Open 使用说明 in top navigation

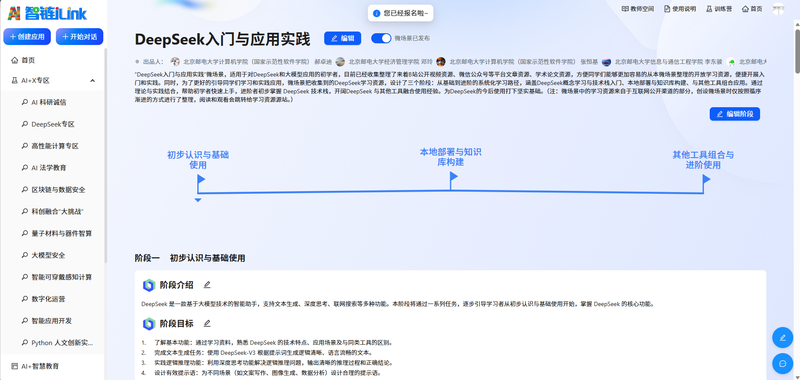pos(680,9)
